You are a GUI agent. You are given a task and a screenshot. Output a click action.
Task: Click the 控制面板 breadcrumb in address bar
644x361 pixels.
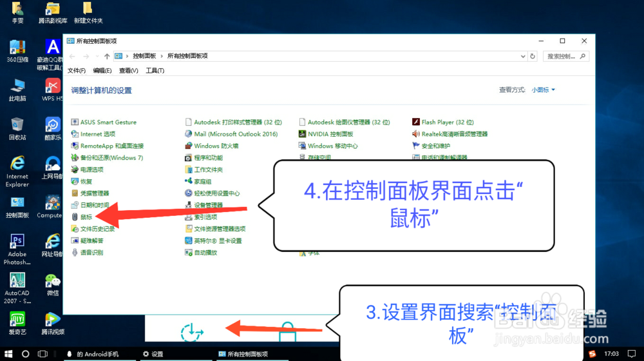tap(144, 56)
